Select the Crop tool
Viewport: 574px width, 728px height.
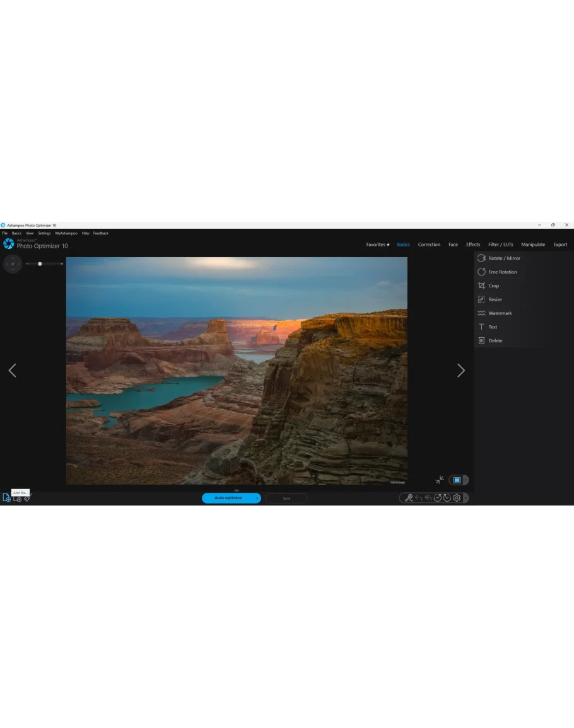click(x=493, y=286)
